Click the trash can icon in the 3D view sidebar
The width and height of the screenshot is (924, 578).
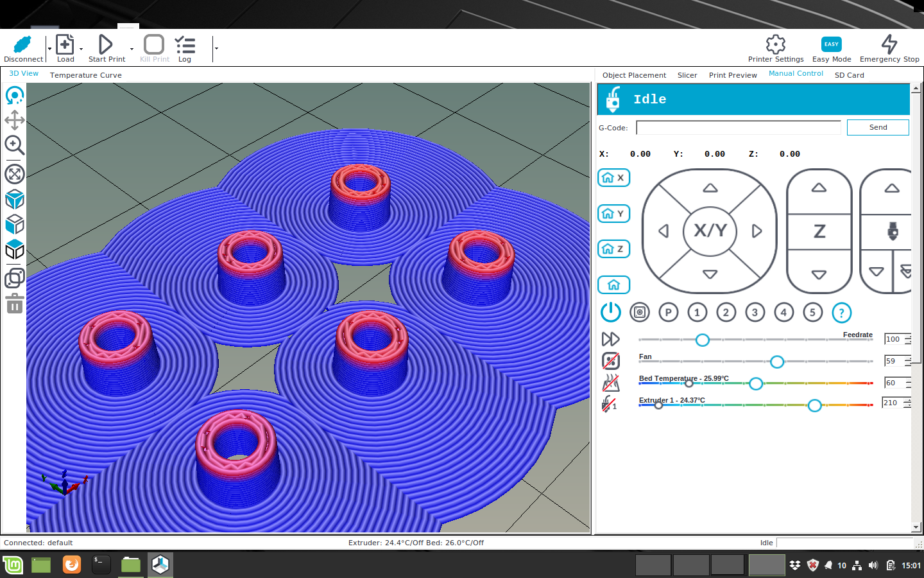click(14, 303)
